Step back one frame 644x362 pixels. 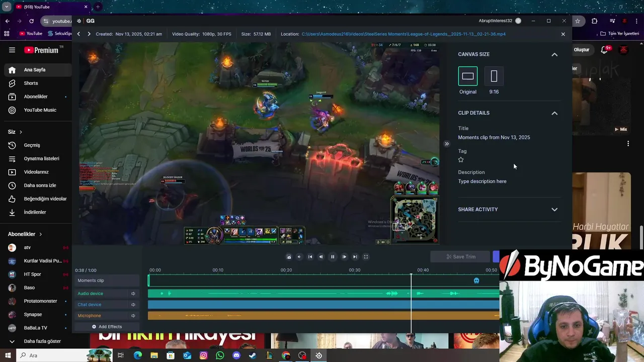click(x=321, y=257)
